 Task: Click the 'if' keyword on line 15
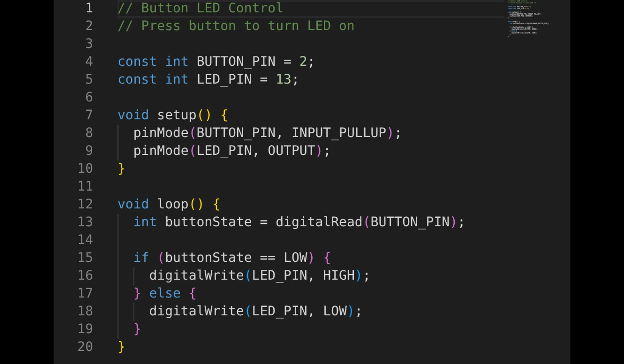141,258
